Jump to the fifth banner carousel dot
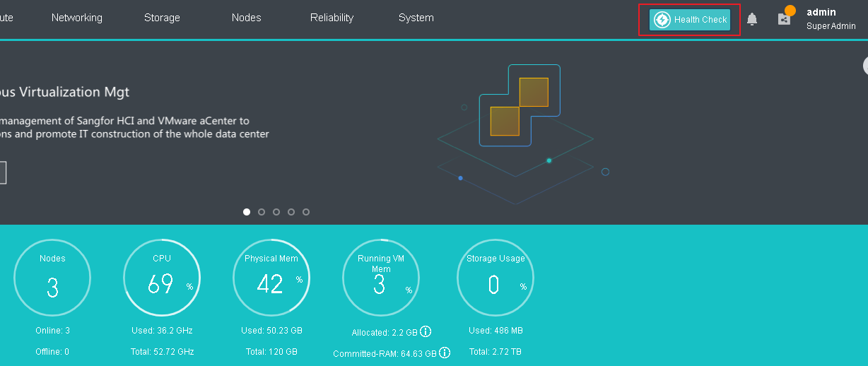 (x=306, y=212)
